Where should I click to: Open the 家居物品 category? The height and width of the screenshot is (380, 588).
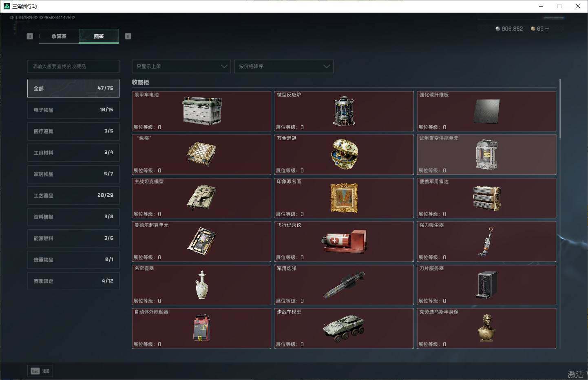tap(73, 174)
